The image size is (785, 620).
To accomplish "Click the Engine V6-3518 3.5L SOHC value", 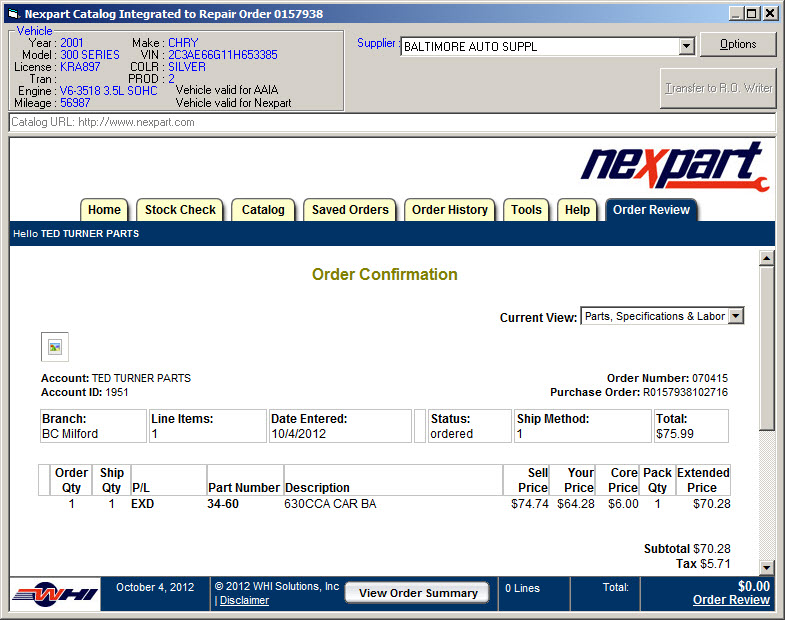I will point(109,91).
